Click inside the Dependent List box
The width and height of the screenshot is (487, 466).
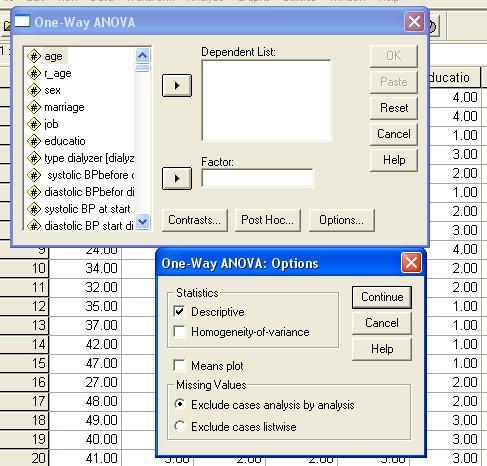pos(266,101)
